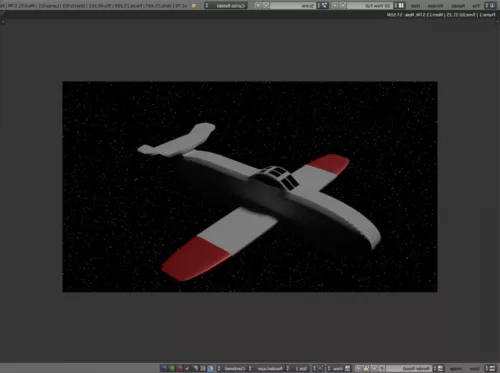The image size is (500, 373).
Task: Open the image editor type selector
Action: tap(491, 368)
